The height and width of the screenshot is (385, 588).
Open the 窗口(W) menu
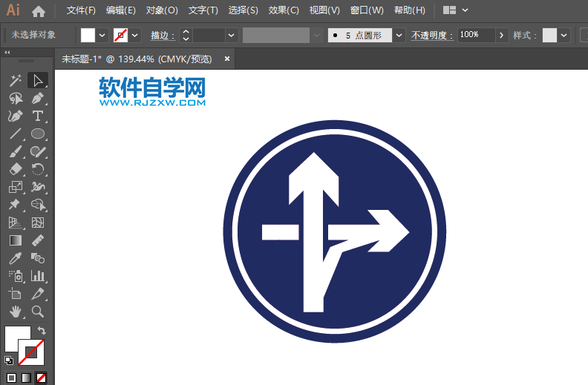tap(367, 10)
